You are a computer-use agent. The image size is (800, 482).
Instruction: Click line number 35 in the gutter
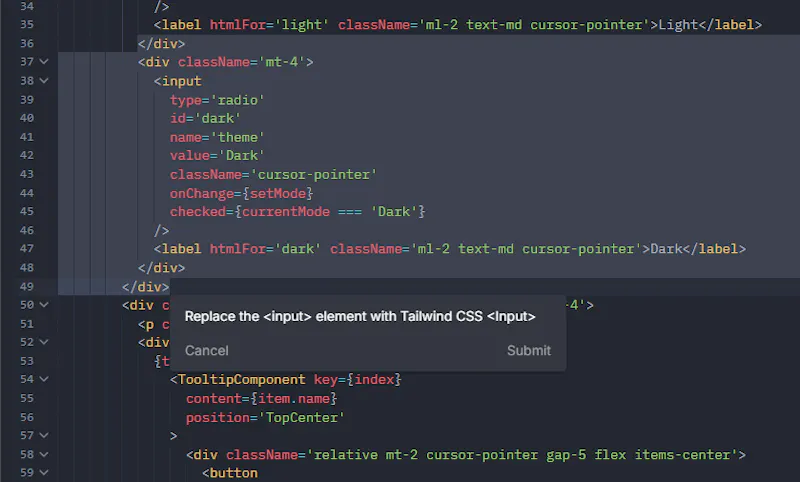click(27, 24)
